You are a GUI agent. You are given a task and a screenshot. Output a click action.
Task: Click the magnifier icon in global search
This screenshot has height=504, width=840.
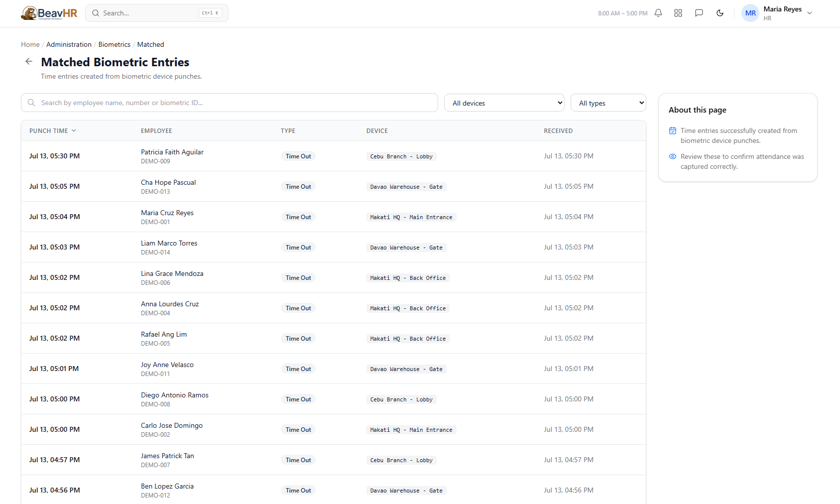click(x=96, y=13)
